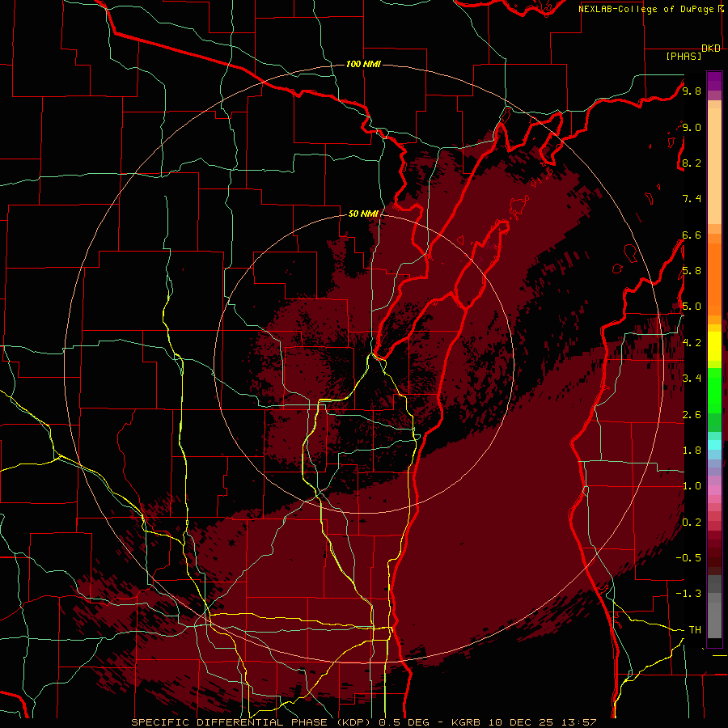Click the KGRB station ID in the caption
Image resolution: width=728 pixels, height=728 pixels.
coord(466,722)
